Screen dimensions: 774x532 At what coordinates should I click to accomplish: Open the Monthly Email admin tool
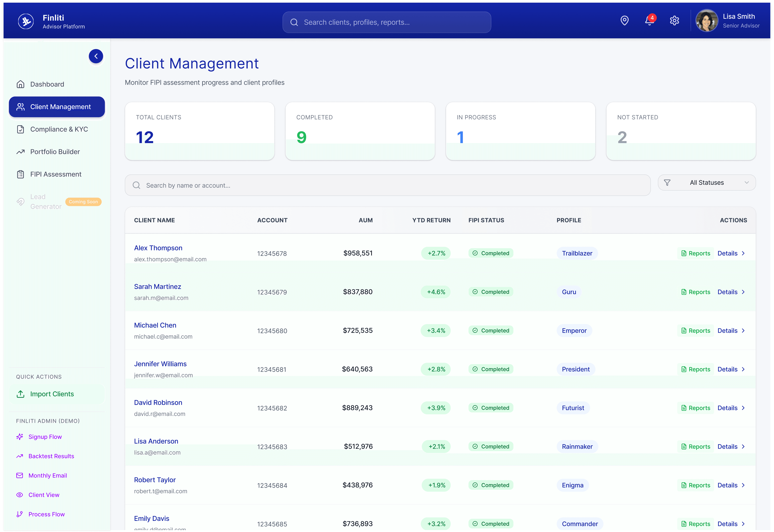(47, 475)
